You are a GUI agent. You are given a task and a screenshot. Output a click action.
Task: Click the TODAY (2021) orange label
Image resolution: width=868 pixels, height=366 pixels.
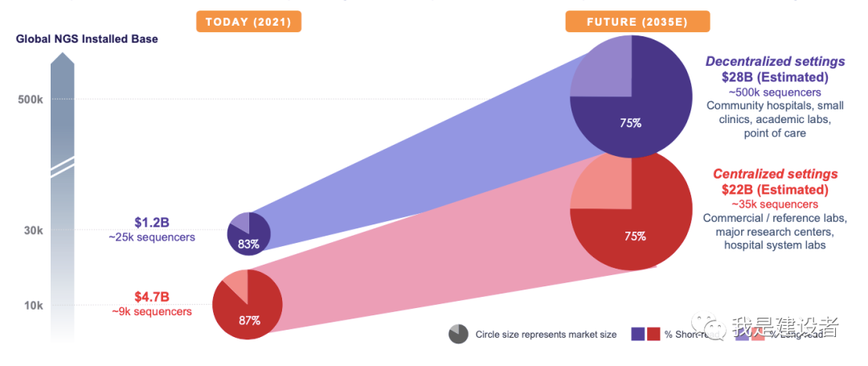(248, 23)
